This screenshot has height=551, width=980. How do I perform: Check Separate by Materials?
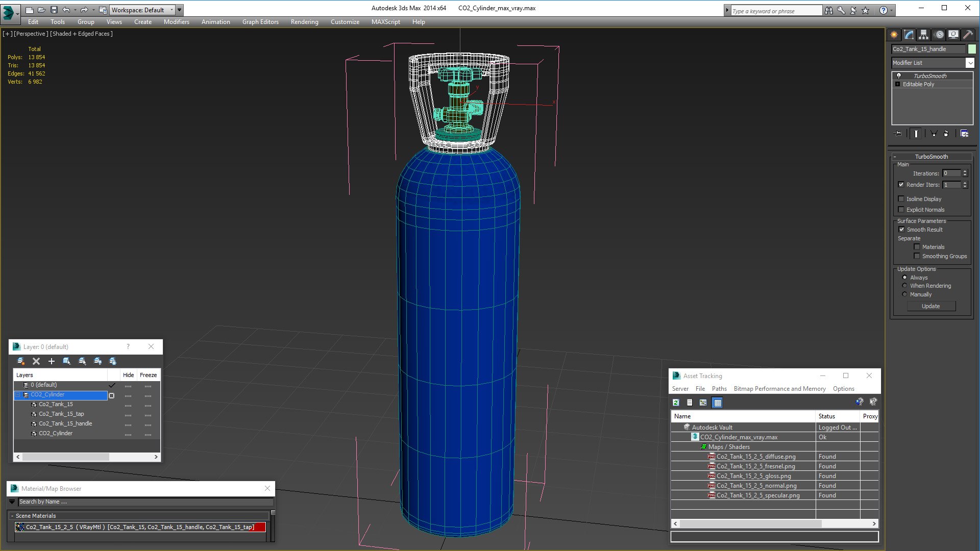point(917,247)
